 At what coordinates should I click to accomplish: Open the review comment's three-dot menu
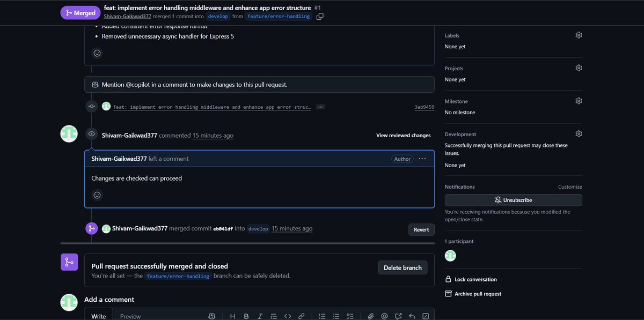tap(422, 159)
